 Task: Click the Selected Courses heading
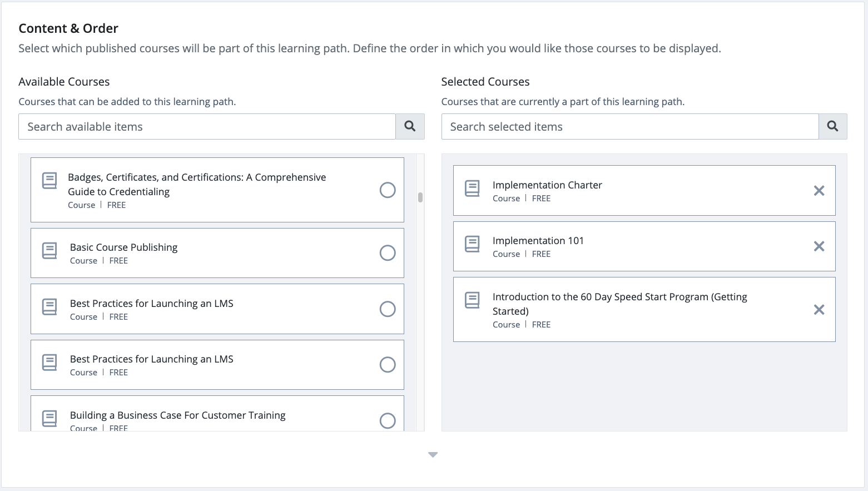[x=485, y=82]
